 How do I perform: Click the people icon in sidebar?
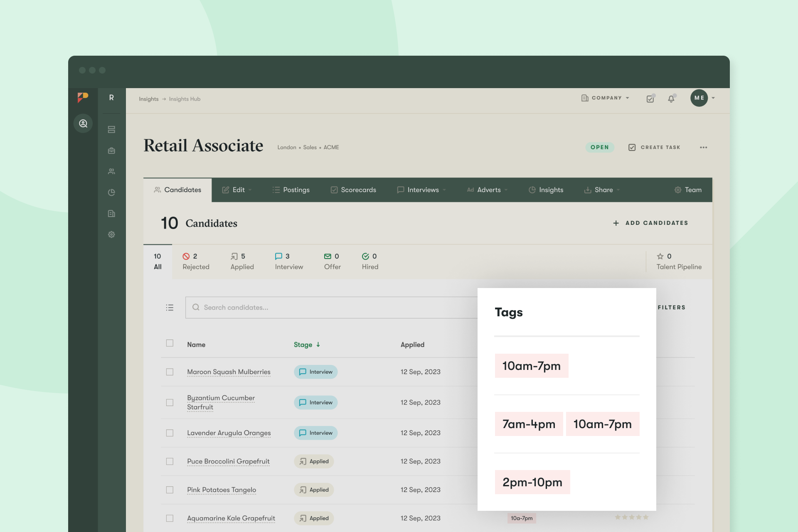[x=111, y=171]
